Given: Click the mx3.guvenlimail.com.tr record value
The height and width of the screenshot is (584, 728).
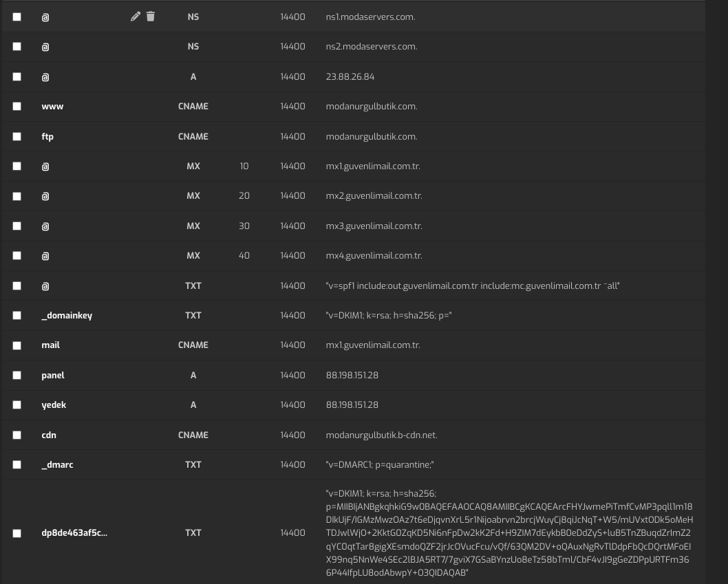Looking at the screenshot, I should (374, 226).
